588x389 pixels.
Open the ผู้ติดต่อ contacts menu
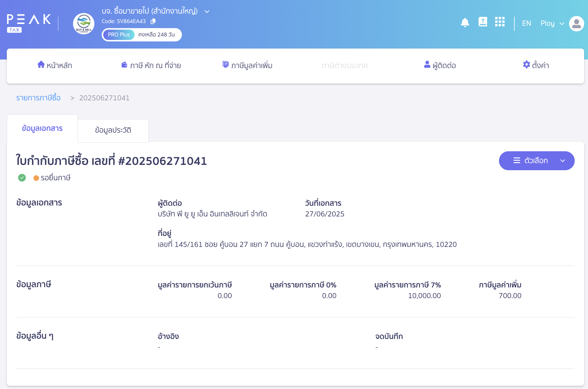click(440, 65)
